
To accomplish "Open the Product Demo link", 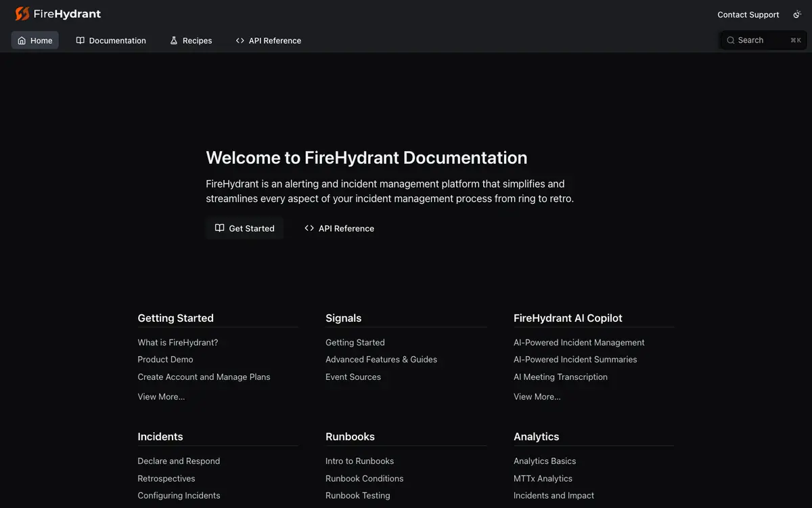I will pos(166,360).
